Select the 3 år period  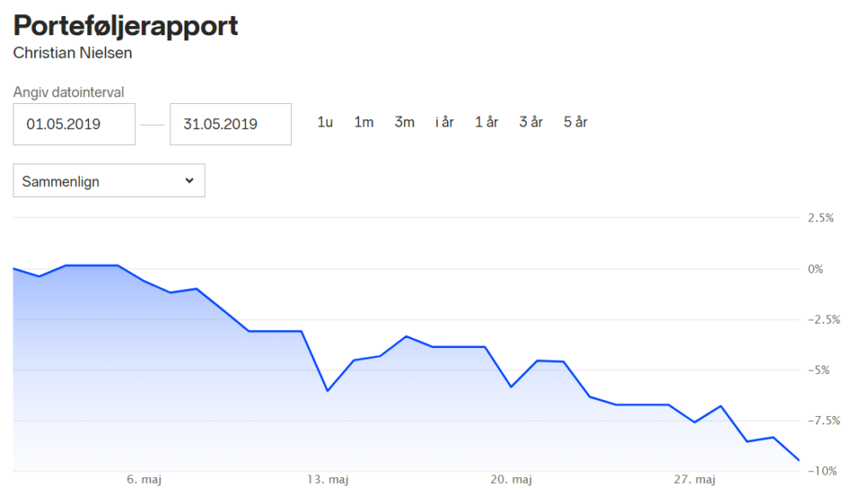(531, 122)
